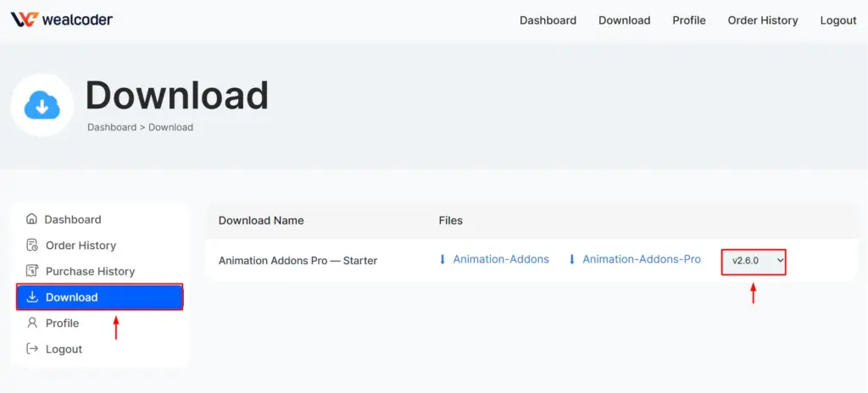868x393 pixels.
Task: Click the sidebar Purchase History icon
Action: coord(32,271)
